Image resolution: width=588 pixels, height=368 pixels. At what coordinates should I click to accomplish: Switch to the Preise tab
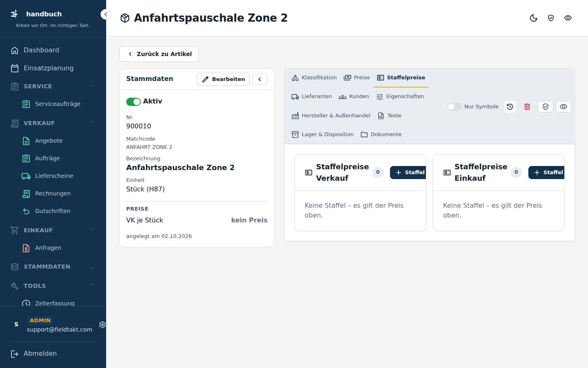(357, 78)
